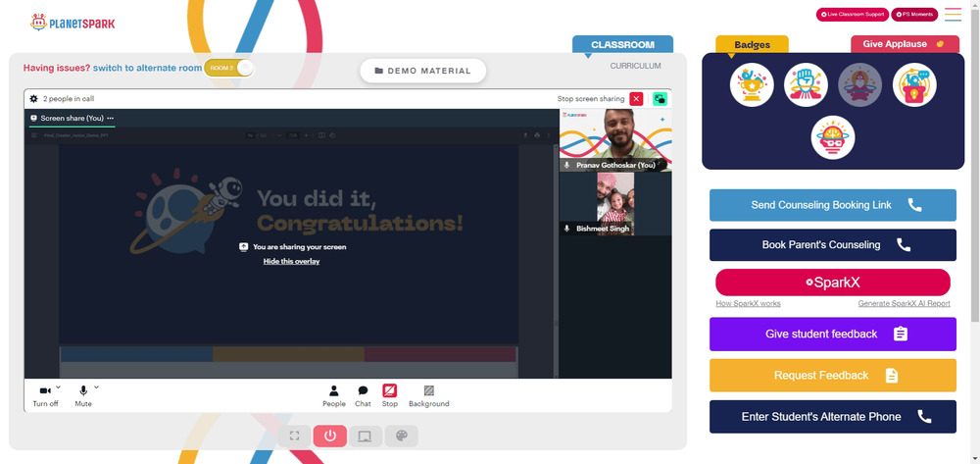Open the Curriculum tab

[x=636, y=66]
